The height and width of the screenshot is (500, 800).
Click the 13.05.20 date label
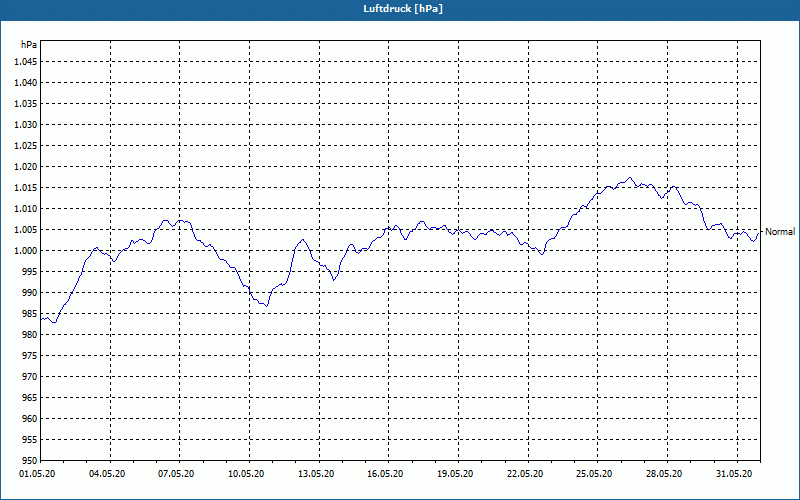click(x=316, y=474)
